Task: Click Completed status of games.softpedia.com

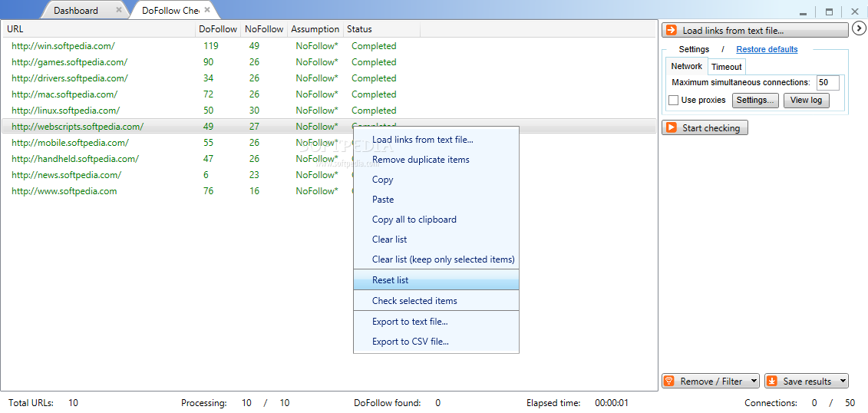Action: (374, 62)
